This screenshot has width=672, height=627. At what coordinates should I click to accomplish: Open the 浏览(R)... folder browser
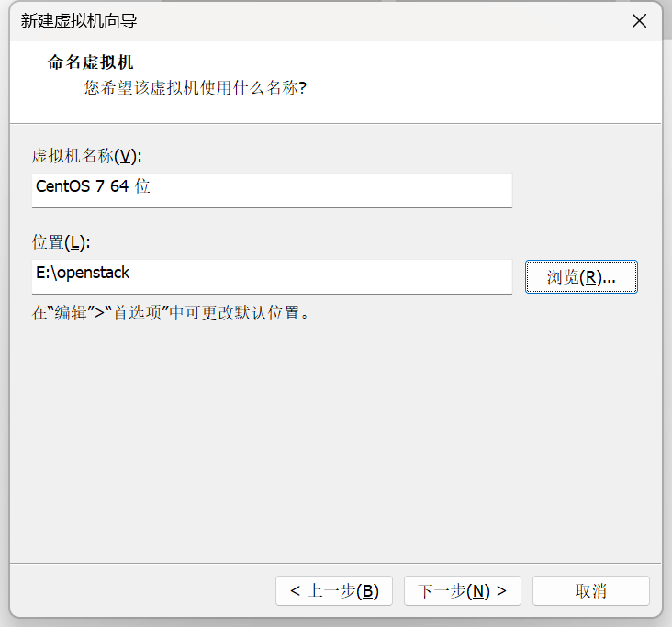pos(581,277)
